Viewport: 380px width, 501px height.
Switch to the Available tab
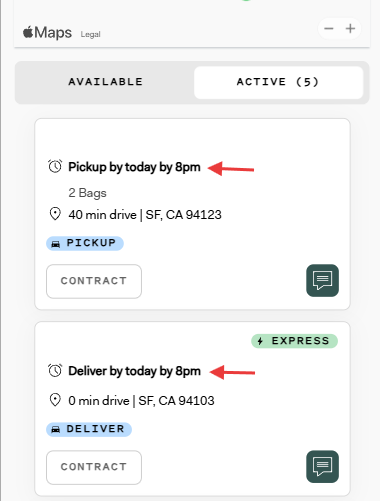pos(105,82)
